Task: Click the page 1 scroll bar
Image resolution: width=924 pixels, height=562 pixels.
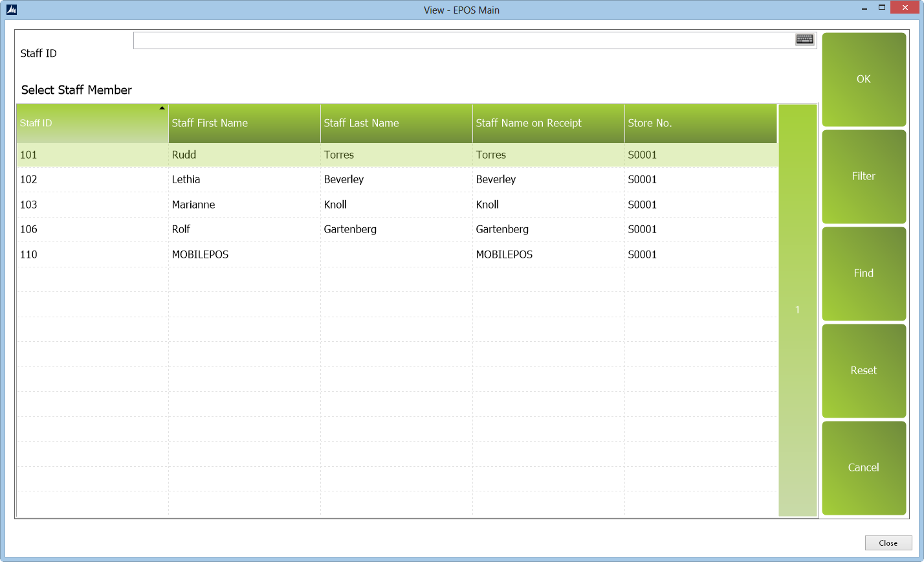Action: point(797,310)
